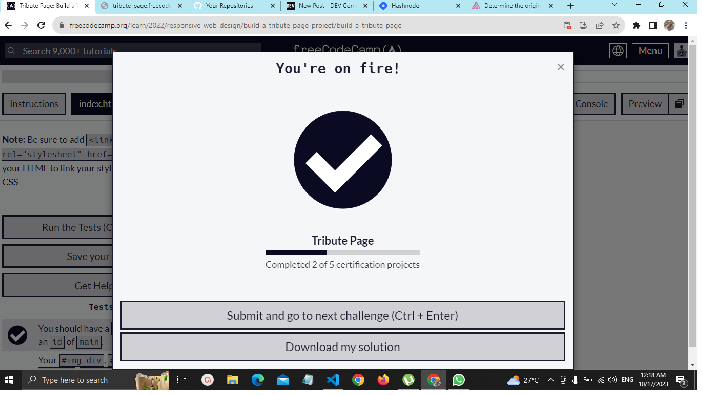Viewport: 702px width, 395px height.
Task: Open Visual Studio Code from taskbar
Action: click(333, 380)
